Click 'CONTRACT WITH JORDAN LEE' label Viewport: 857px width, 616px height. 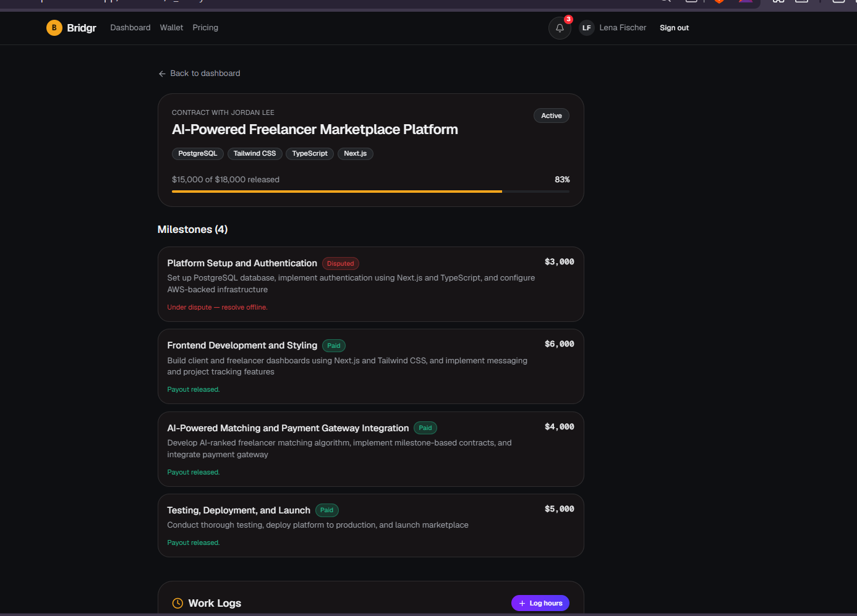coord(223,113)
